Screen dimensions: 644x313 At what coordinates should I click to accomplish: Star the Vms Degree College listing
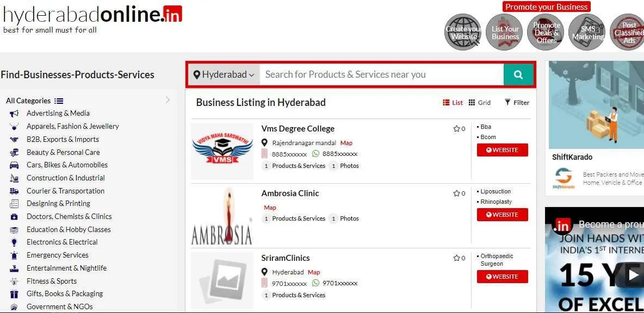(456, 129)
